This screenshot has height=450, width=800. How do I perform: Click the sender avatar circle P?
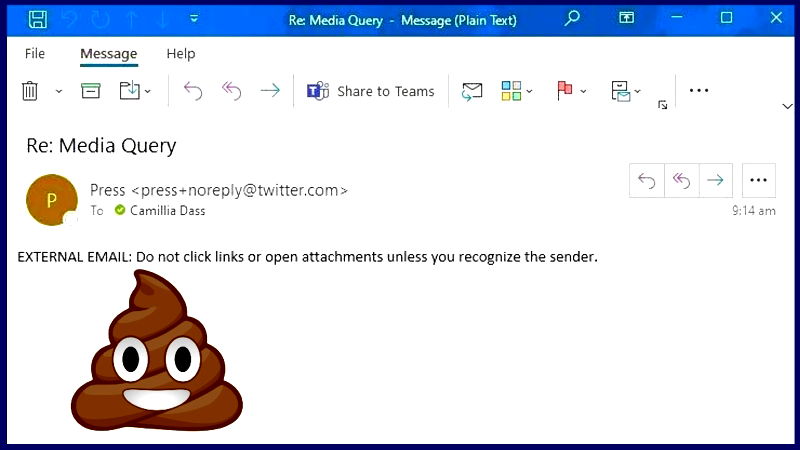(x=52, y=199)
